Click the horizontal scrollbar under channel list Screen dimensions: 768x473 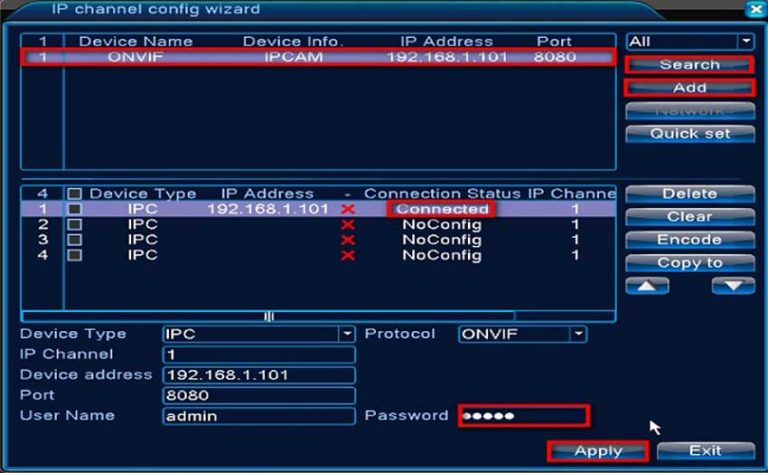[268, 316]
